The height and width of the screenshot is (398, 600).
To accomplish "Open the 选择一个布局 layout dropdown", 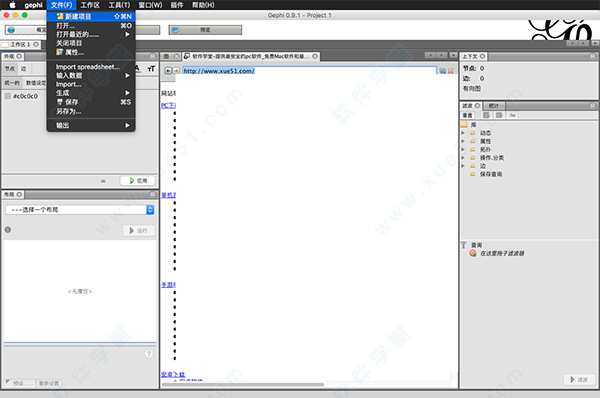I will (80, 210).
